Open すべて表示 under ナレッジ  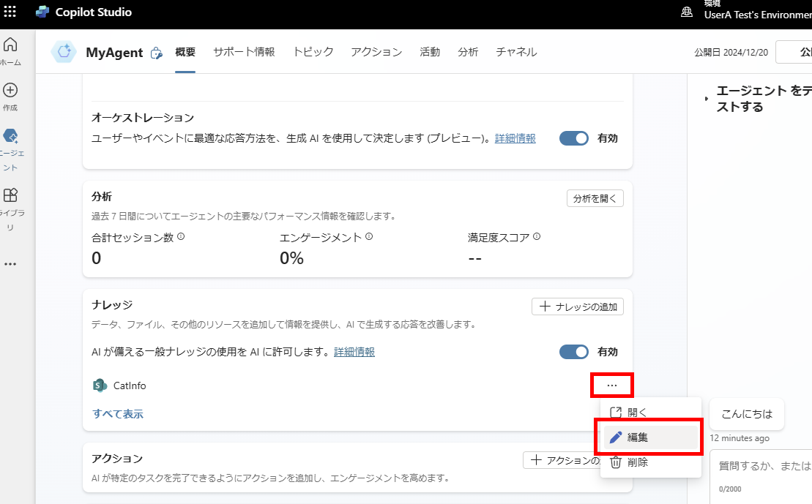[x=117, y=413]
